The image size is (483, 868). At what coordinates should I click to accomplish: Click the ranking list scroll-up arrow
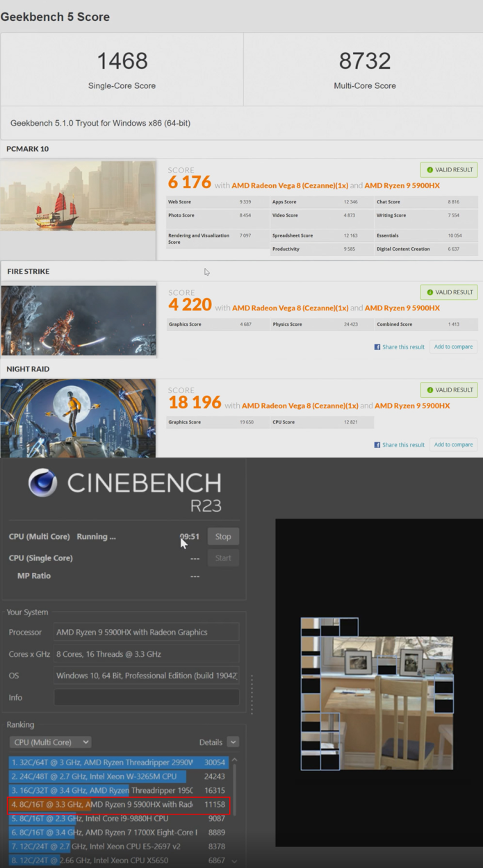[x=234, y=760]
